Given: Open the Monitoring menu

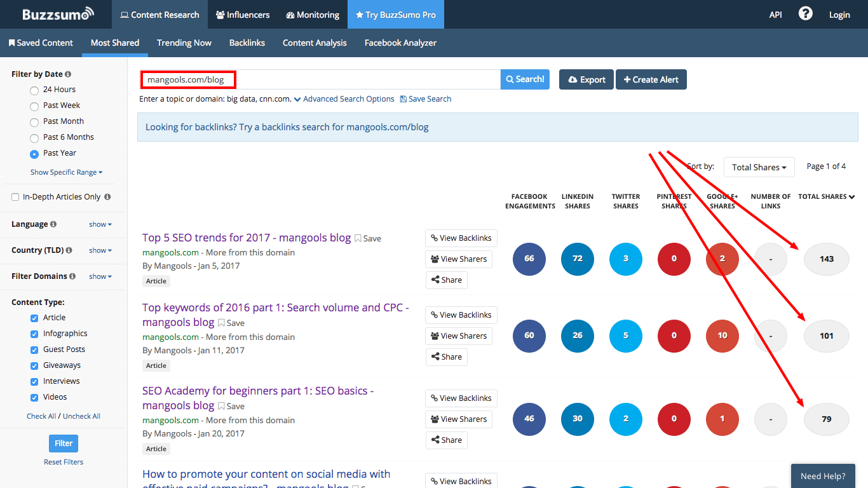Looking at the screenshot, I should [313, 14].
